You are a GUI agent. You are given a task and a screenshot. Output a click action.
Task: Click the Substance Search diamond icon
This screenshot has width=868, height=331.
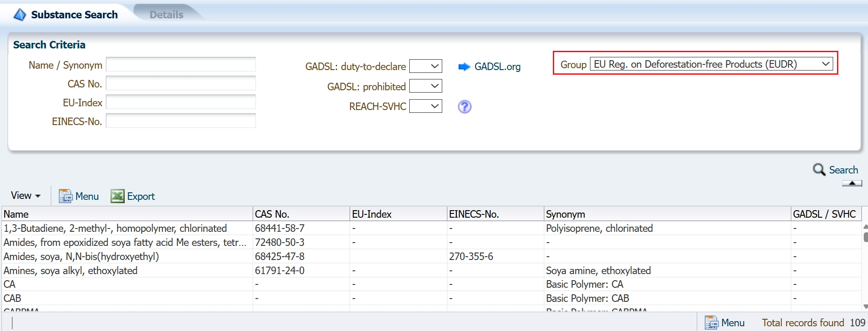[x=20, y=15]
